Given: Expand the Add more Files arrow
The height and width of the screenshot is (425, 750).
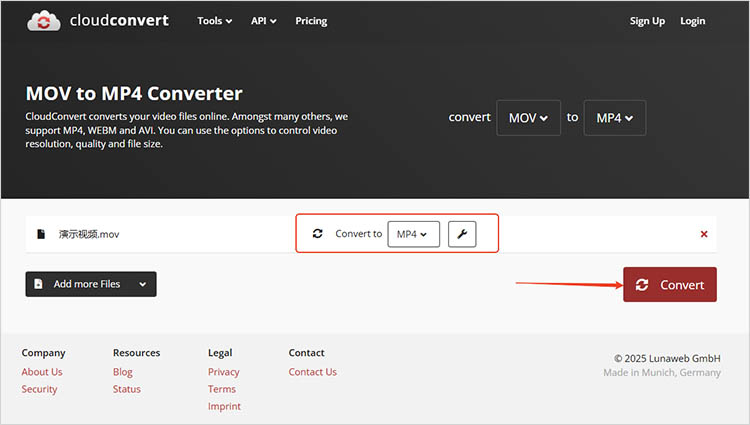Looking at the screenshot, I should (143, 284).
